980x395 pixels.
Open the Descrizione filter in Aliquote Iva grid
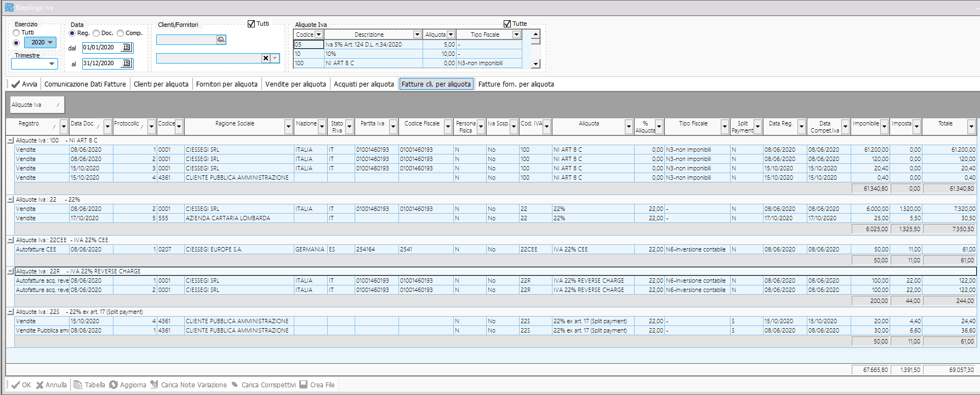[417, 35]
